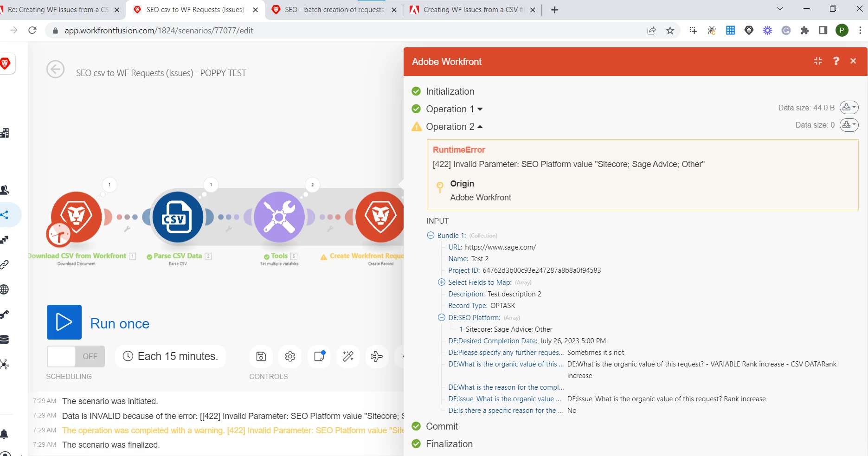Select Scenarios share icon in sidebar
This screenshot has width=868, height=456.
click(x=5, y=215)
